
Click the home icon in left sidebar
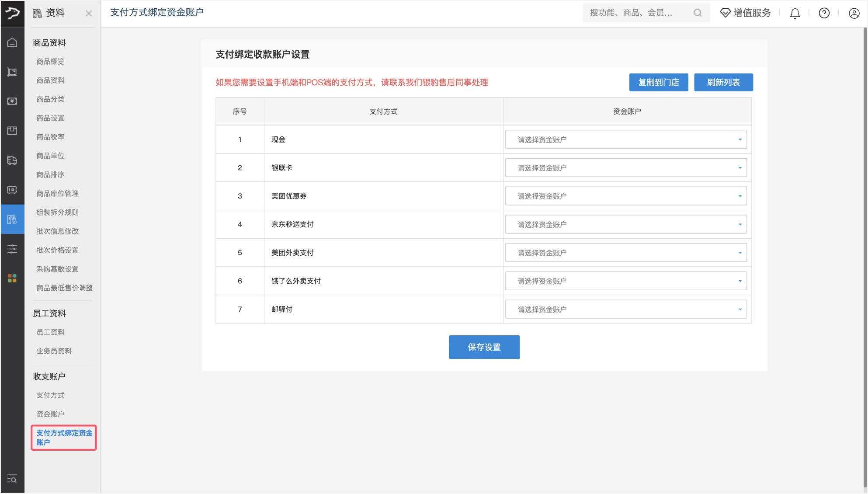12,42
